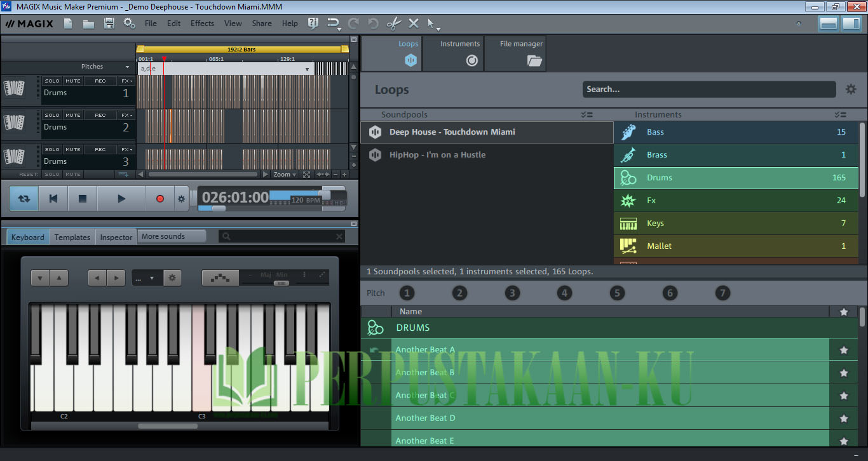The width and height of the screenshot is (868, 461).
Task: Click the Fx burst icon in Instruments
Action: pyautogui.click(x=628, y=201)
